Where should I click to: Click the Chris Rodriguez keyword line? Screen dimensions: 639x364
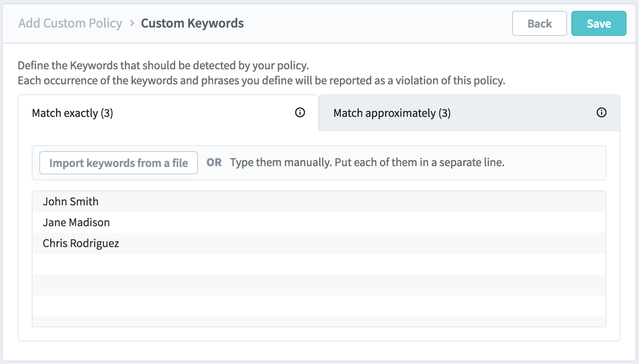coord(319,243)
